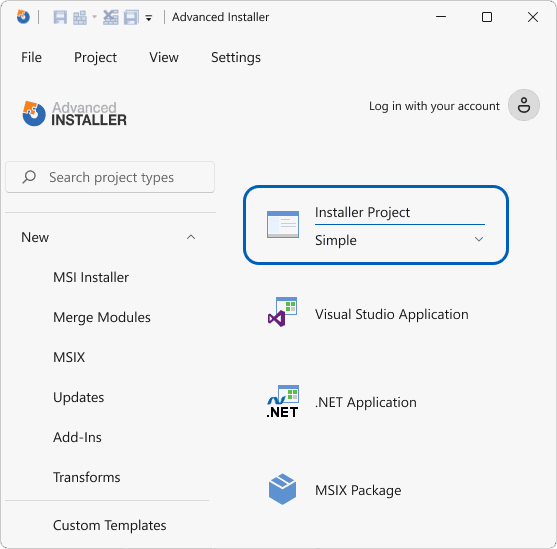Select Merge Modules category
This screenshot has height=549, width=557.
[102, 317]
